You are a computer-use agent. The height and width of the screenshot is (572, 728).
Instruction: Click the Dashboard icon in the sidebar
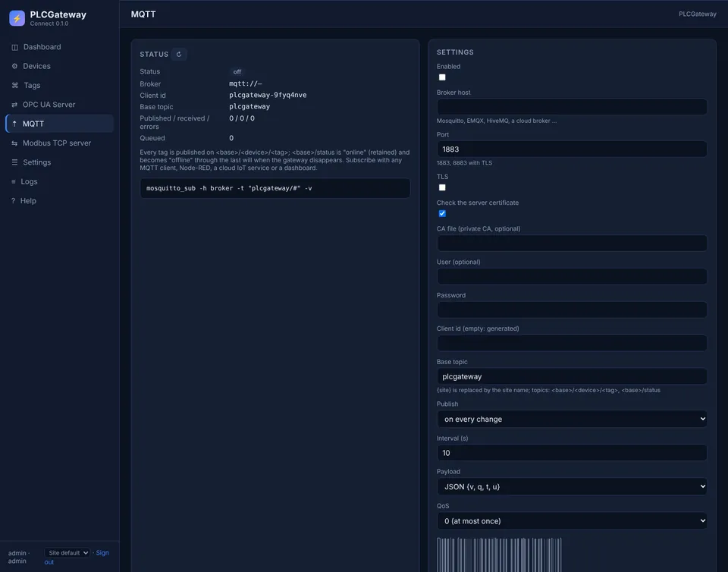(15, 47)
